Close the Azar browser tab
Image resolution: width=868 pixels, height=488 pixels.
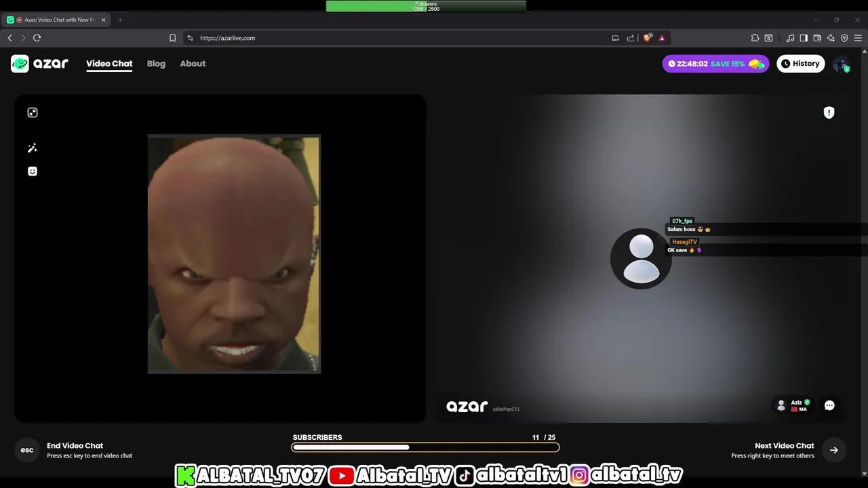coord(103,20)
